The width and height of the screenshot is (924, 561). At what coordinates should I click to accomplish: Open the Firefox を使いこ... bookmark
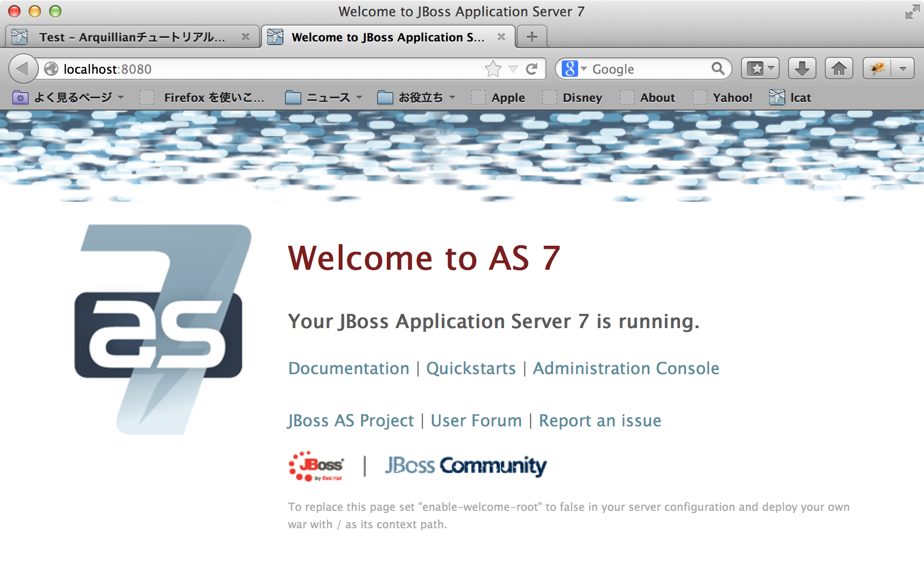(x=203, y=97)
